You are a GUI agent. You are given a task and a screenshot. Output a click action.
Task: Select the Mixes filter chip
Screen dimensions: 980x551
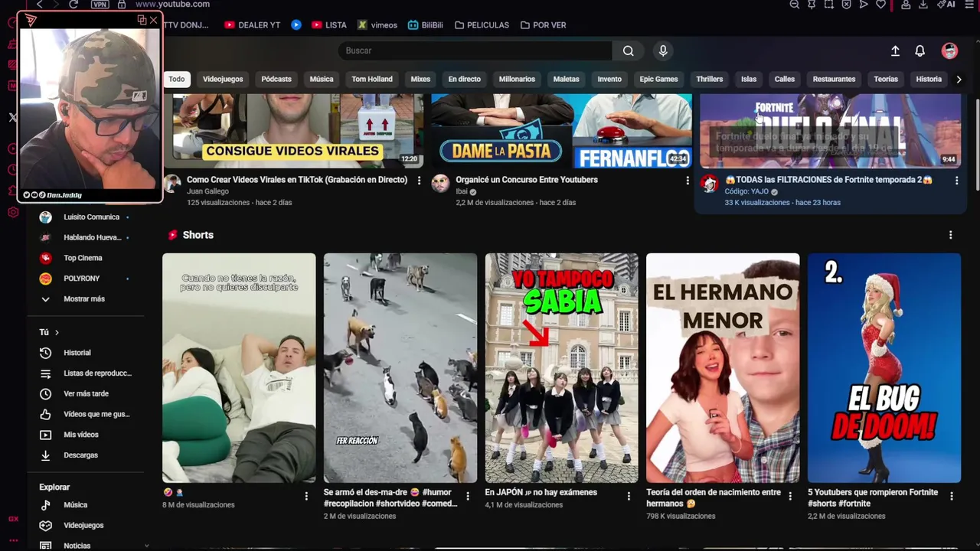pos(420,79)
